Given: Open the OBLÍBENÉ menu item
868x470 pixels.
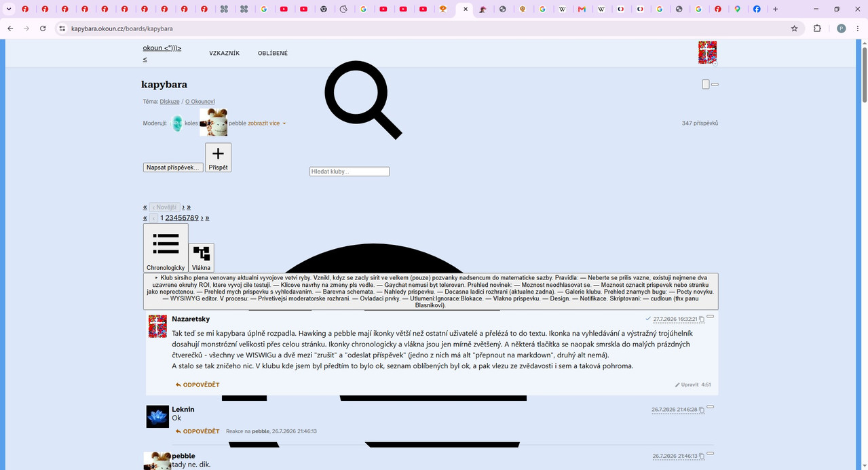Looking at the screenshot, I should [273, 53].
